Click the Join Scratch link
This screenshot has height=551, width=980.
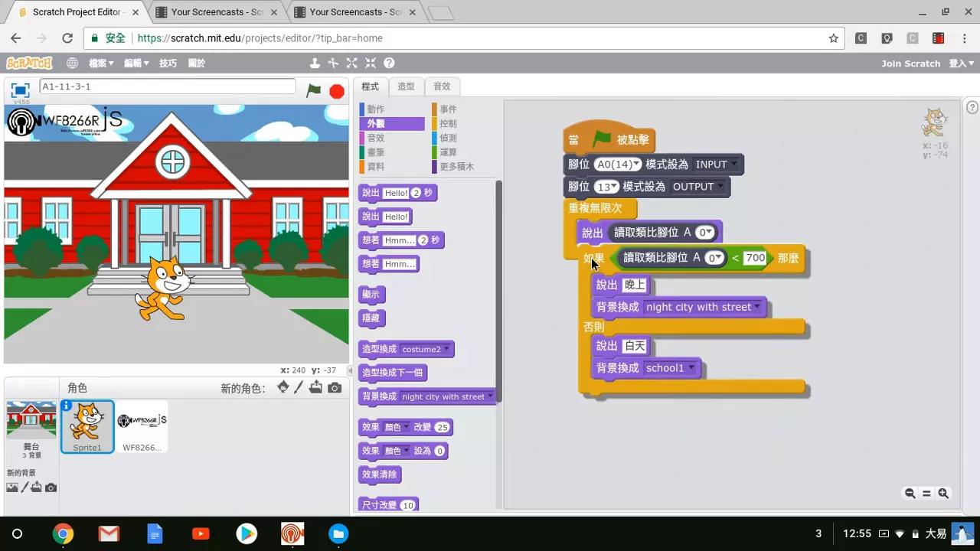click(x=910, y=64)
